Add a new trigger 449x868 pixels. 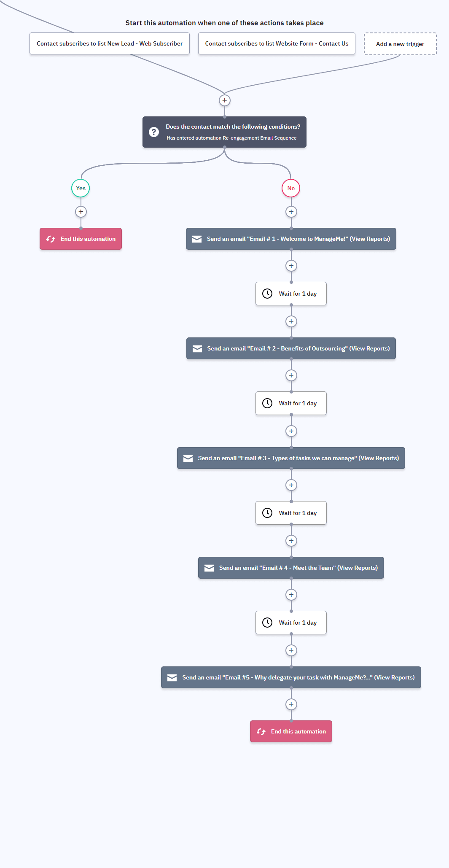coord(400,44)
